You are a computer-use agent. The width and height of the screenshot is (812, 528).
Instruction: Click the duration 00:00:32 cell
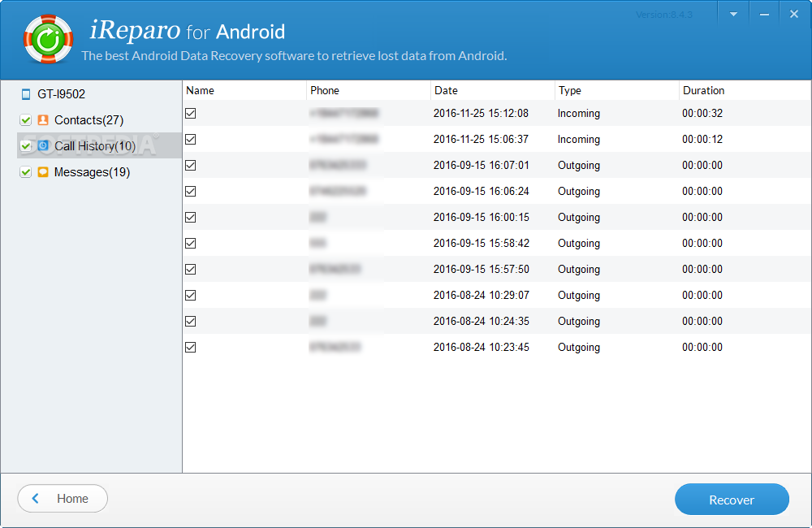coord(702,113)
